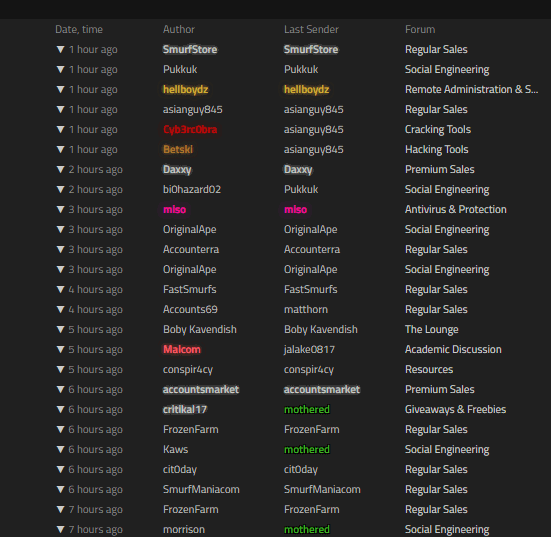This screenshot has height=537, width=551.
Task: Expand the SmurfManiacom row triangle
Action: click(x=60, y=490)
